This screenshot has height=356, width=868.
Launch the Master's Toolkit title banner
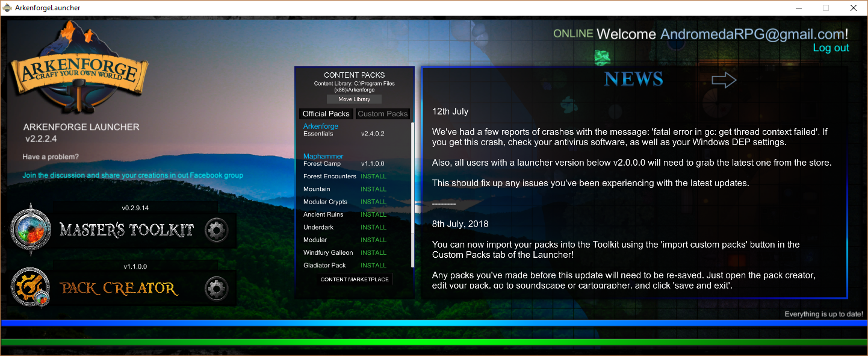click(126, 230)
